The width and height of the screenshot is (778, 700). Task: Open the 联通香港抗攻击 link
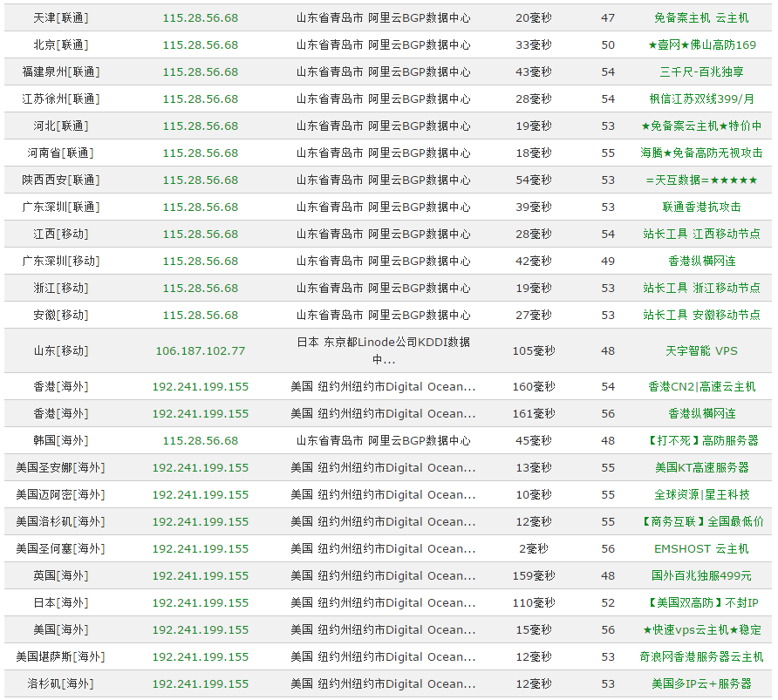pyautogui.click(x=700, y=207)
